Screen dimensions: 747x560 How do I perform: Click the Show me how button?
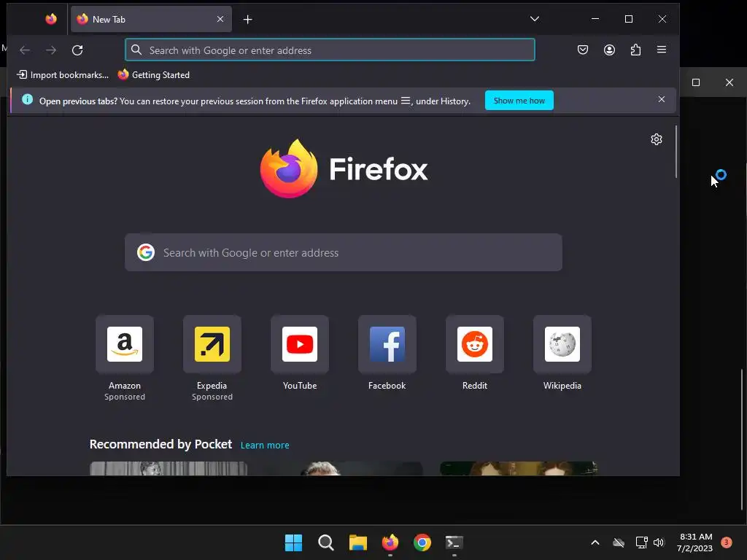click(x=519, y=101)
